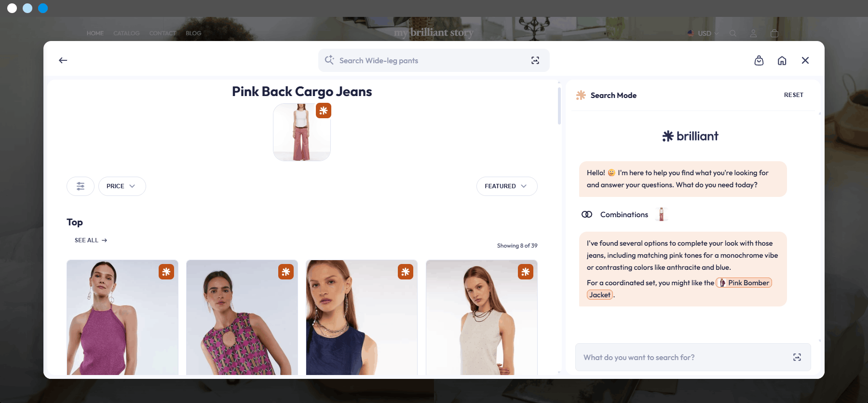Open the Pink Bomber Jacket product link
The image size is (868, 403).
pyautogui.click(x=744, y=283)
